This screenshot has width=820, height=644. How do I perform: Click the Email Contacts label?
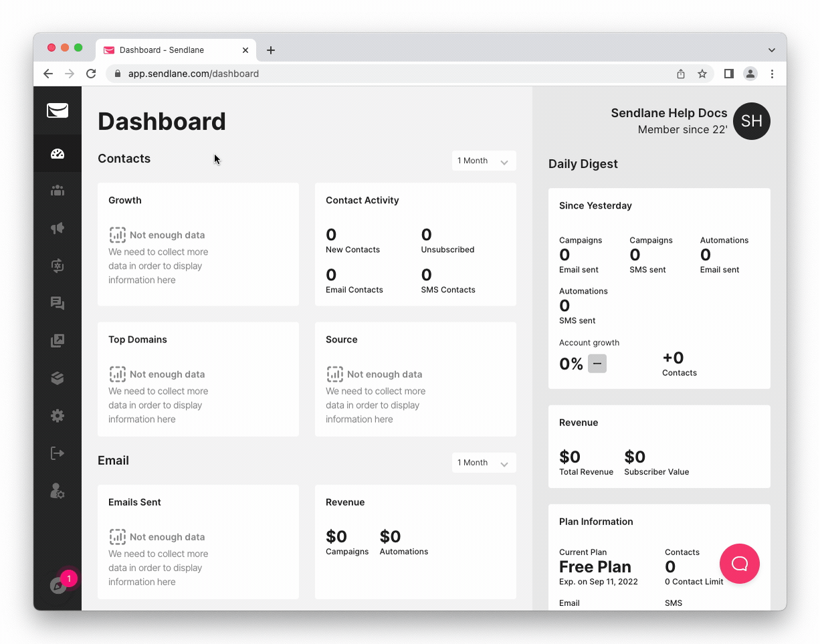pos(354,290)
